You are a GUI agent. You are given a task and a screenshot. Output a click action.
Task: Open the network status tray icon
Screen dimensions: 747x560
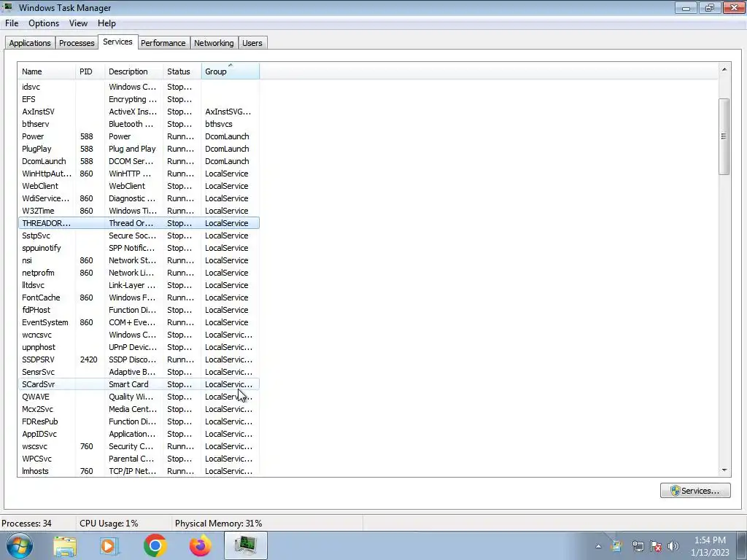[638, 546]
